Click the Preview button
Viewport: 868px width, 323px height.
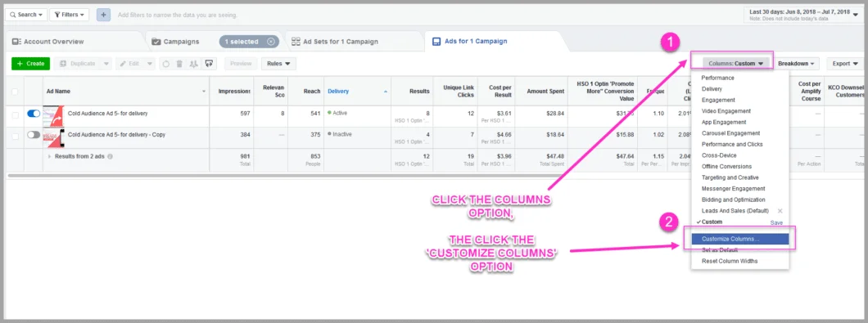[241, 64]
